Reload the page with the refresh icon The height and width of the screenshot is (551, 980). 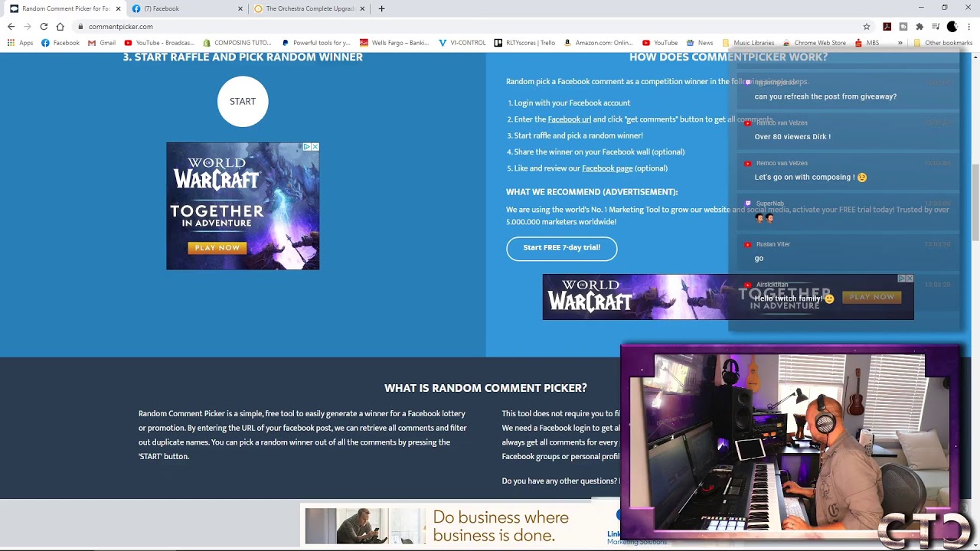point(44,26)
